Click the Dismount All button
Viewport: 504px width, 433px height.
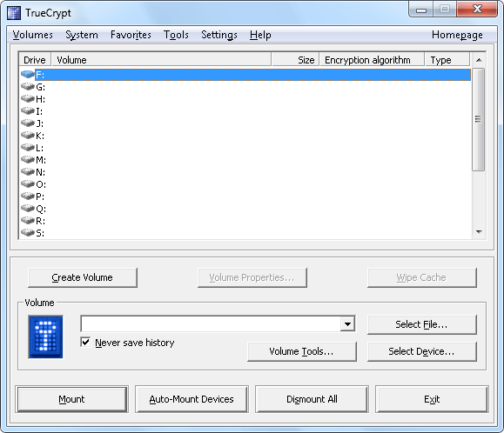click(x=312, y=399)
